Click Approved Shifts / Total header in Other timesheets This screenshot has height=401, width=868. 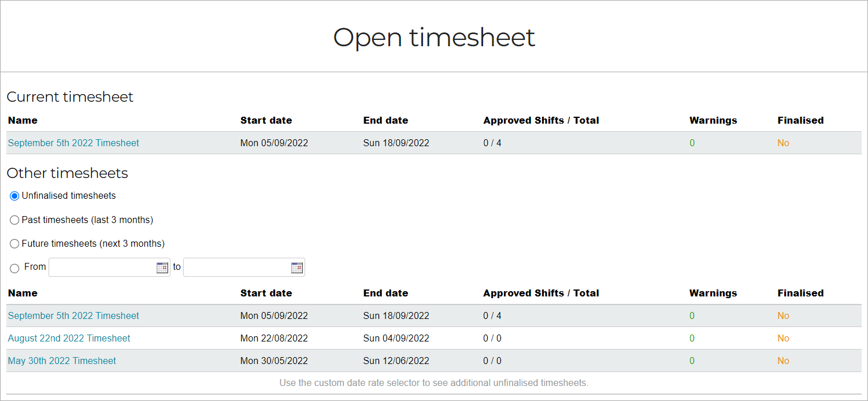tap(541, 293)
